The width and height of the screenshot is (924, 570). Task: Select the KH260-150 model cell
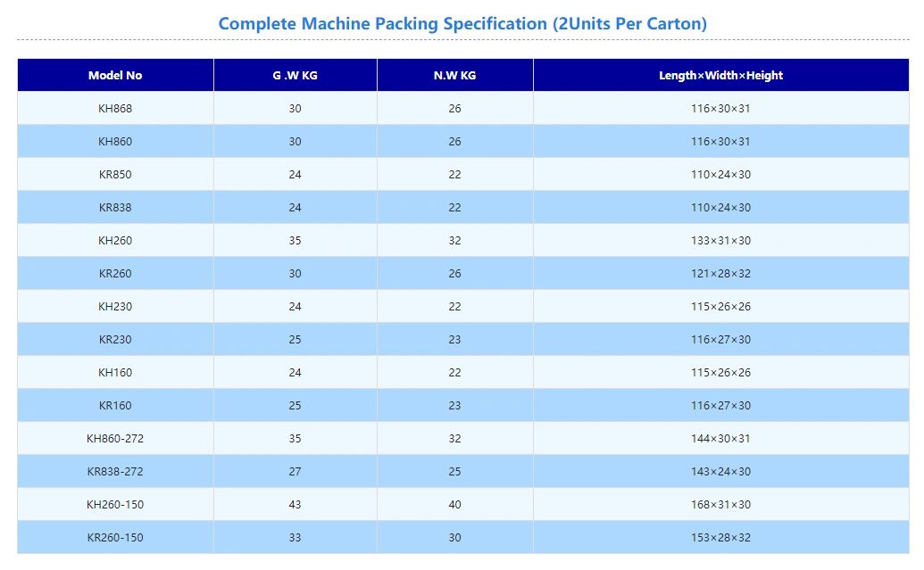(x=115, y=505)
